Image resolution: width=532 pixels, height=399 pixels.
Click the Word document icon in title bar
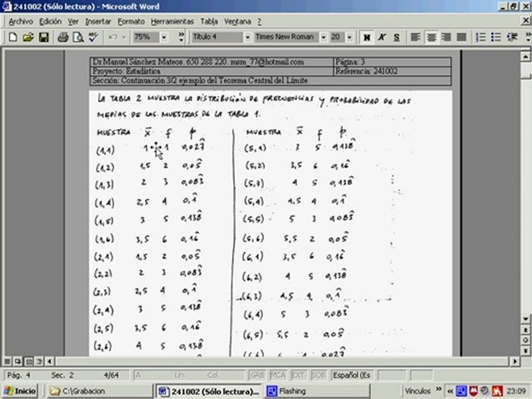6,6
